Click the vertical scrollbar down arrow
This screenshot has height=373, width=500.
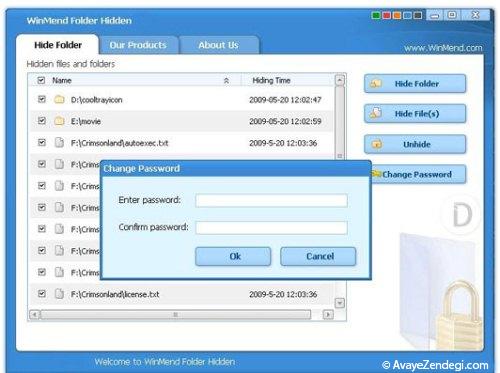point(340,303)
